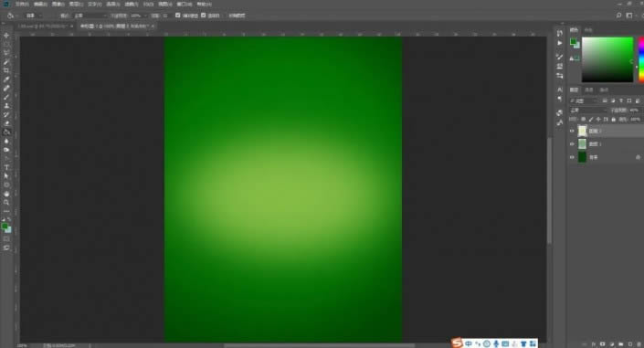Screen dimensions: 644x348
Task: Open the search icon in options bar
Action: point(618,16)
